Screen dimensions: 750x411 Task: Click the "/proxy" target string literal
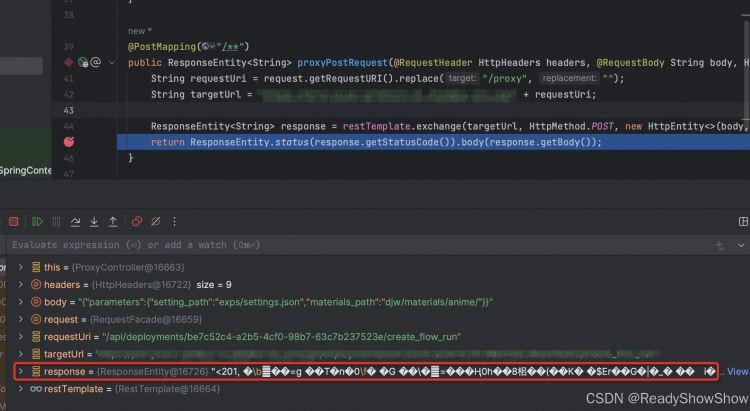click(x=505, y=78)
